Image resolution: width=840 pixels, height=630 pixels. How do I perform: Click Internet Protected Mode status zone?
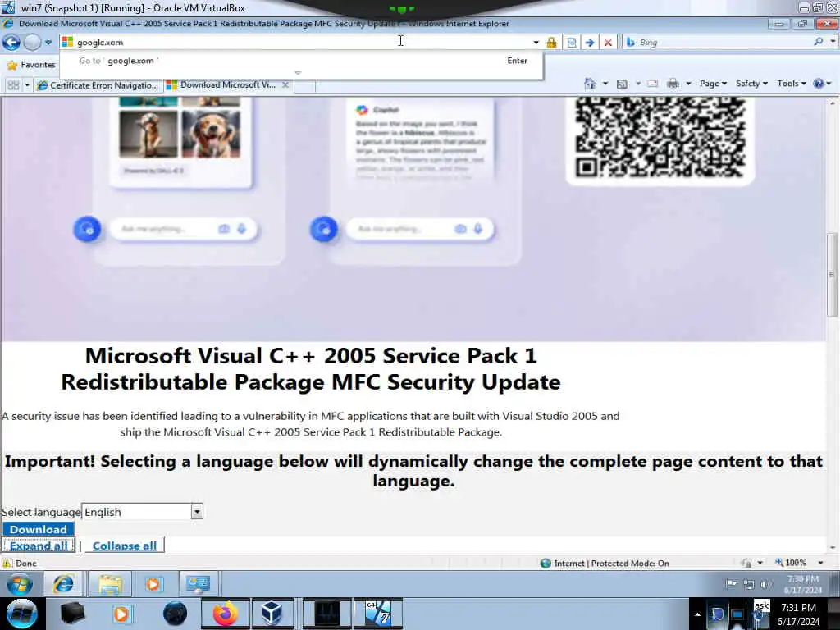[x=605, y=564]
